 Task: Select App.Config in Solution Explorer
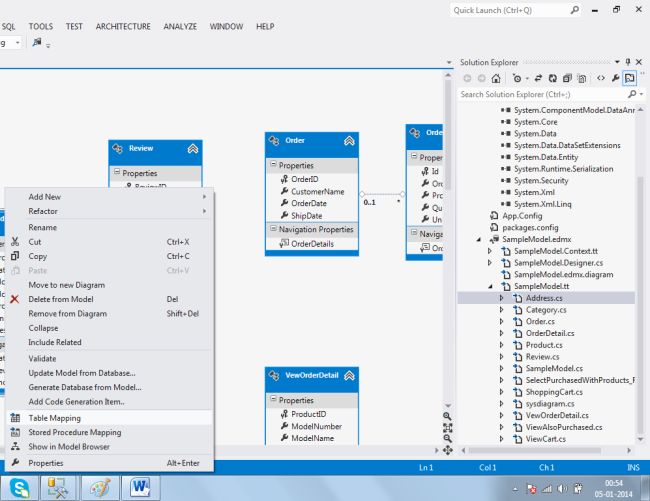522,216
